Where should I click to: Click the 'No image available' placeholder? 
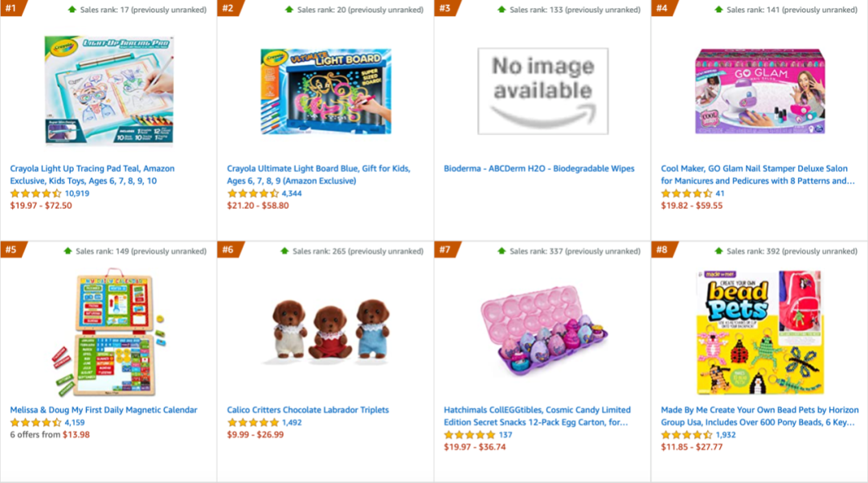coord(542,90)
